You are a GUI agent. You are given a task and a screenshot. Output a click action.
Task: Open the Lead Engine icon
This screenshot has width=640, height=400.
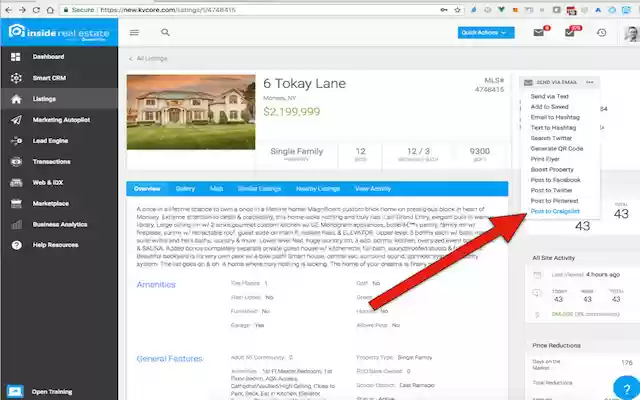[16, 141]
